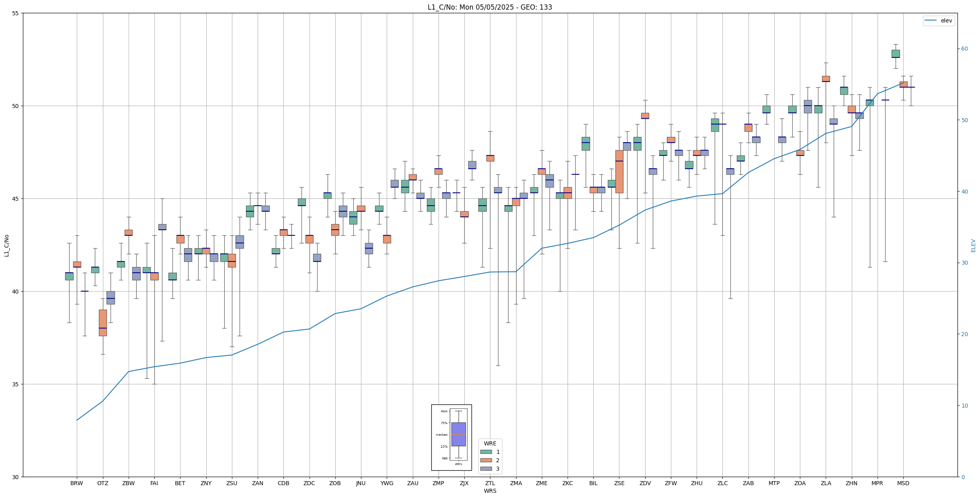The width and height of the screenshot is (980, 498).
Task: Click the tall orange ZSE box
Action: (619, 171)
